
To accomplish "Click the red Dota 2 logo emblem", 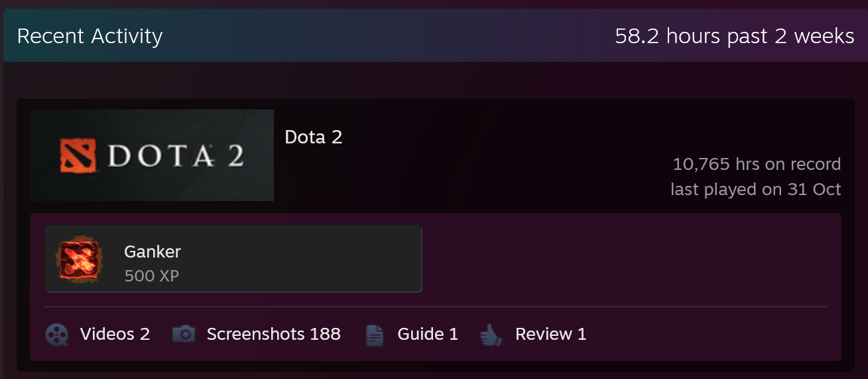I will pos(78,156).
